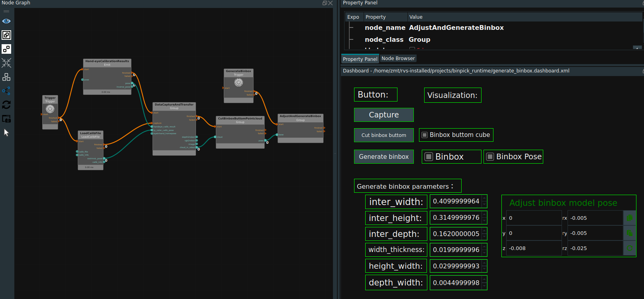
Task: Float the Node Graph panel
Action: pyautogui.click(x=325, y=3)
